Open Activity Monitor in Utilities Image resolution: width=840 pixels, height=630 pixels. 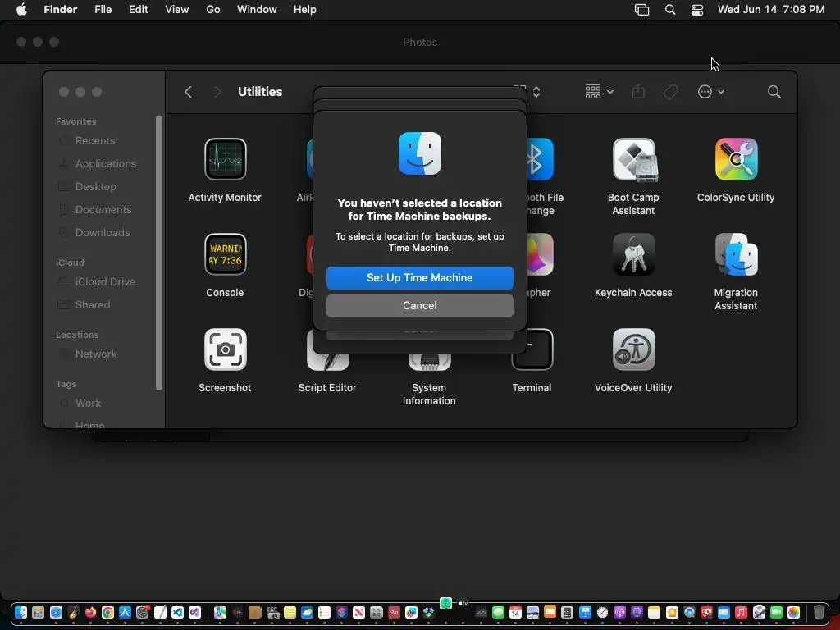point(225,158)
